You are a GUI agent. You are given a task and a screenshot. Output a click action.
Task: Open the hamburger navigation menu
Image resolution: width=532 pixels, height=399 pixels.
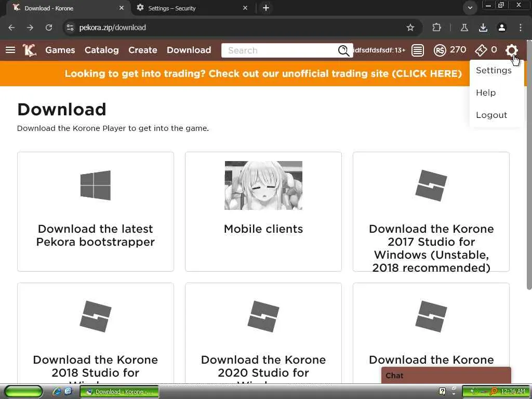click(x=10, y=50)
